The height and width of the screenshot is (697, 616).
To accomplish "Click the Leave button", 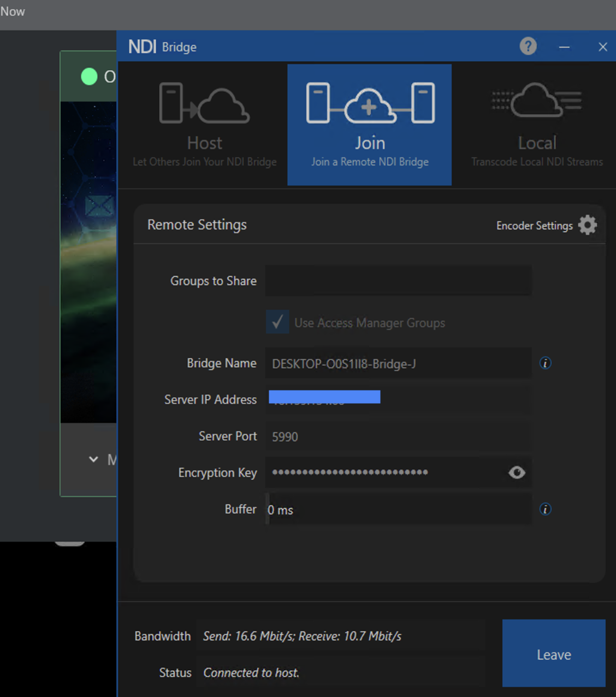I will tap(554, 653).
